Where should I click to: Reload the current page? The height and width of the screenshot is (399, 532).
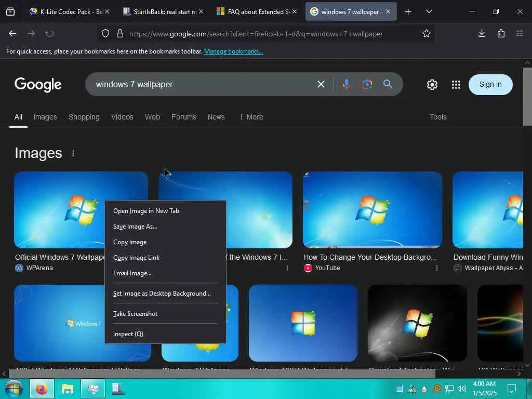tap(49, 33)
